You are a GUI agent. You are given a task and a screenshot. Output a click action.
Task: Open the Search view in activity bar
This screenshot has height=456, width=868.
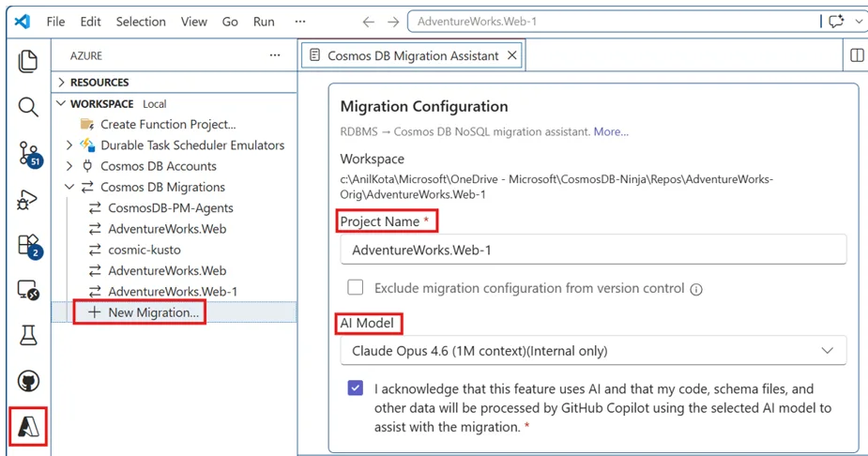pyautogui.click(x=27, y=107)
